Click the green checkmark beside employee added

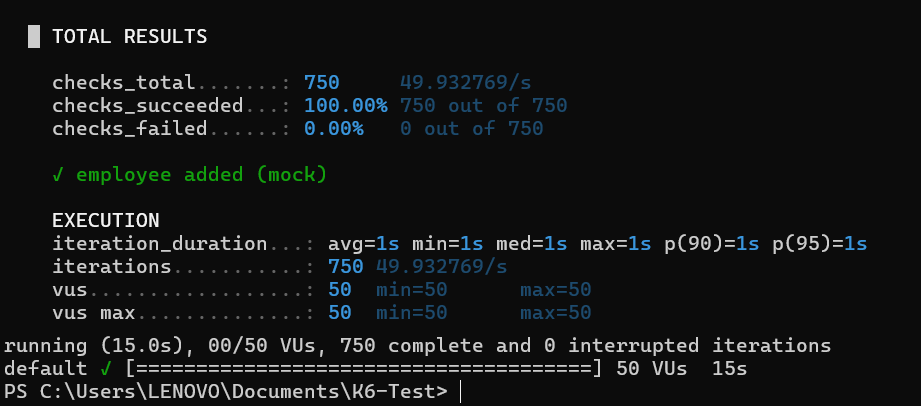58,175
